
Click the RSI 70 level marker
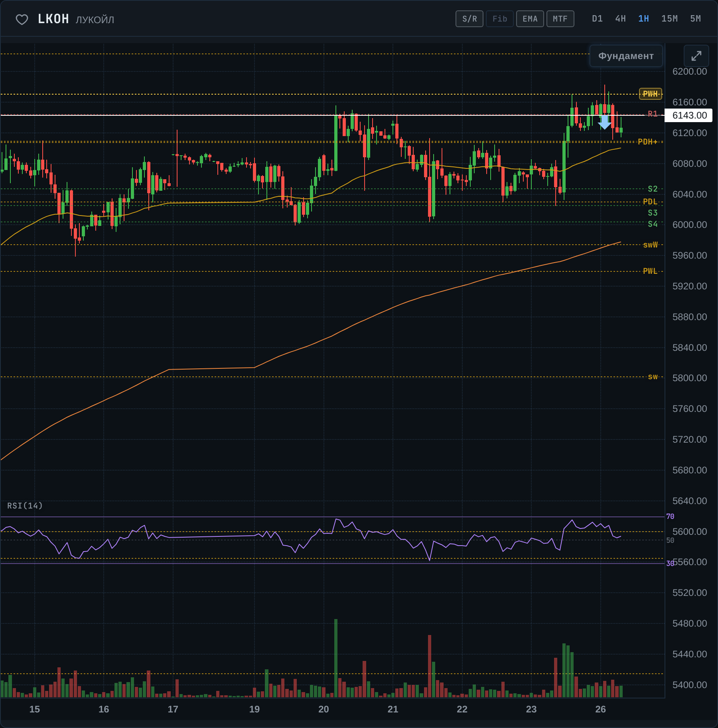[670, 516]
